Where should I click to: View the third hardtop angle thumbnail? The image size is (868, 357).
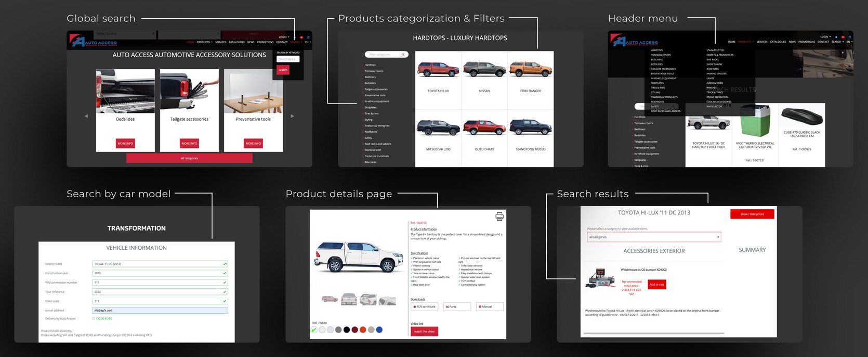368,299
